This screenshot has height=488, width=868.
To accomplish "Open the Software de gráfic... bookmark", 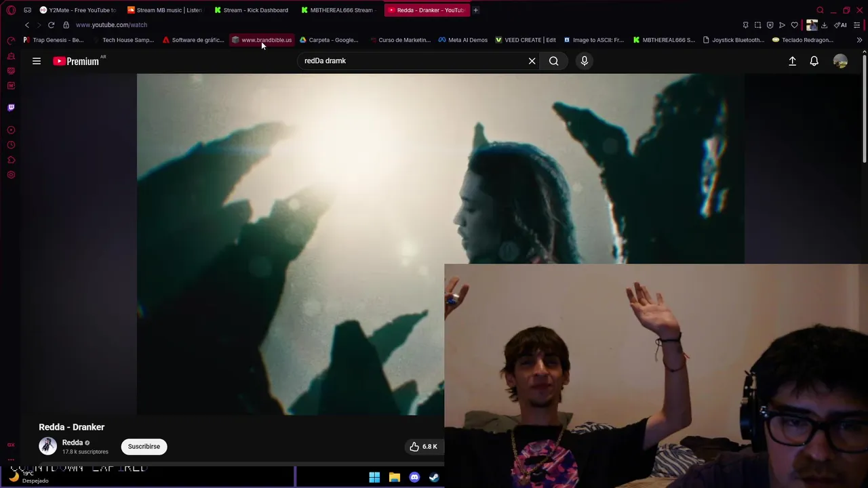I will 193,40.
